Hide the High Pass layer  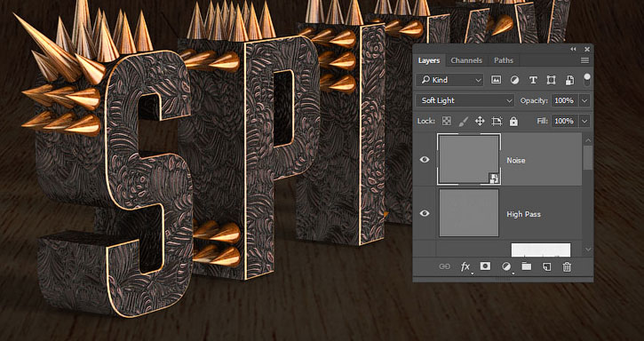coord(425,213)
